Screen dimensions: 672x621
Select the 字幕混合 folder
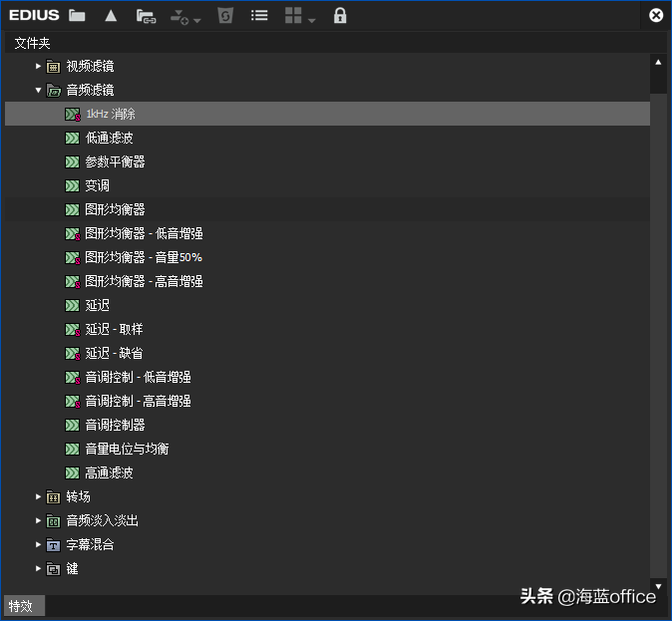click(90, 544)
